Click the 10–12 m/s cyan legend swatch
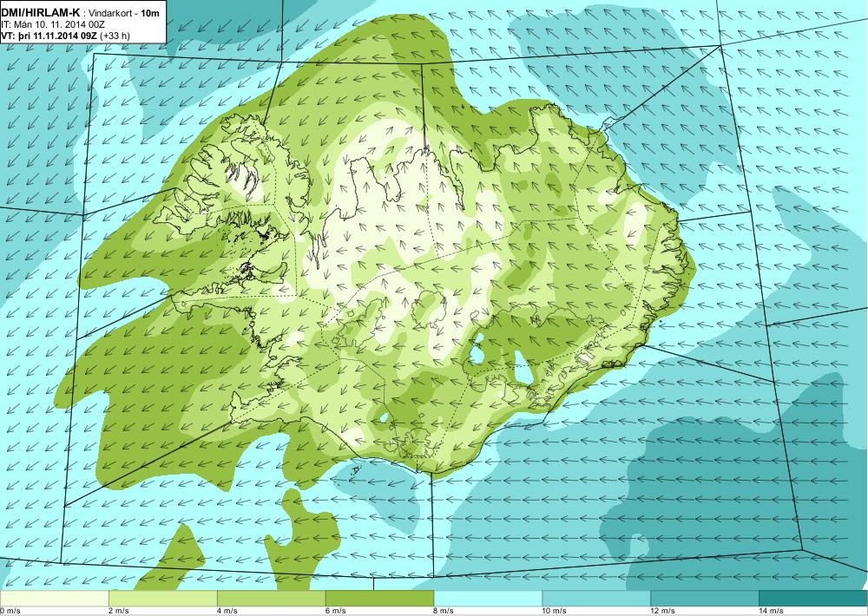 point(597,598)
